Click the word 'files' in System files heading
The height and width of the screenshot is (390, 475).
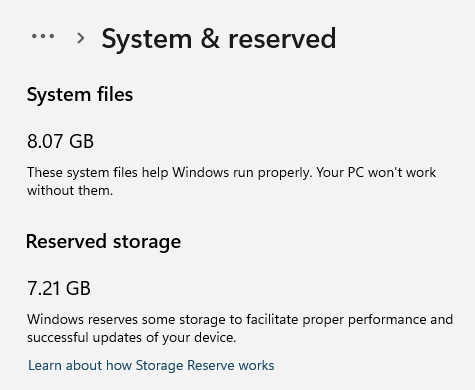[x=115, y=94]
